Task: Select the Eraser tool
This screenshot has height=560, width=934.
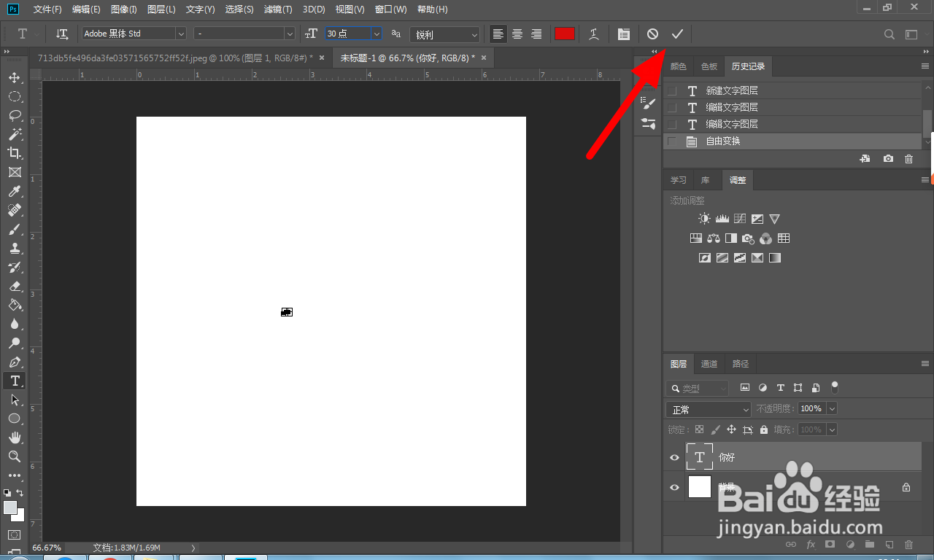Action: [14, 286]
